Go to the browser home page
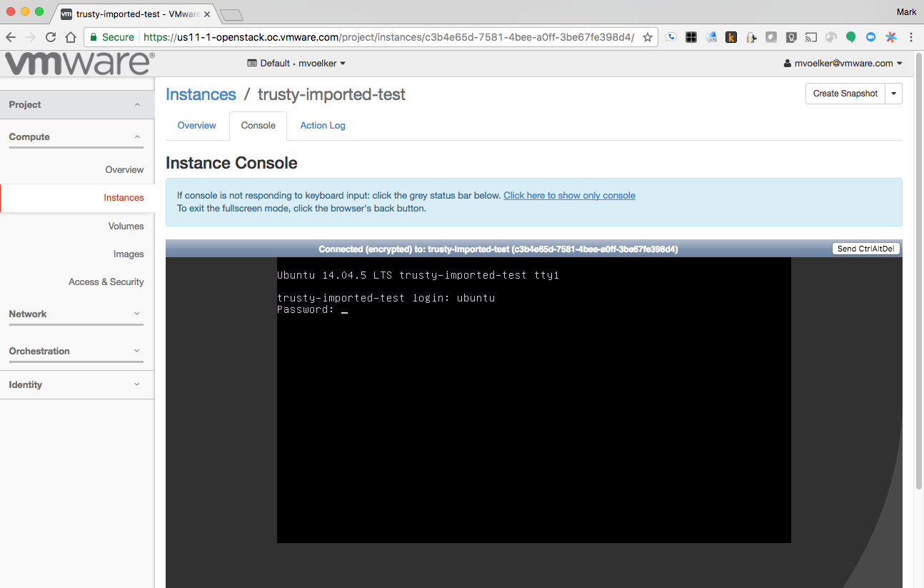Screen dimensions: 924x588 (x=71, y=37)
